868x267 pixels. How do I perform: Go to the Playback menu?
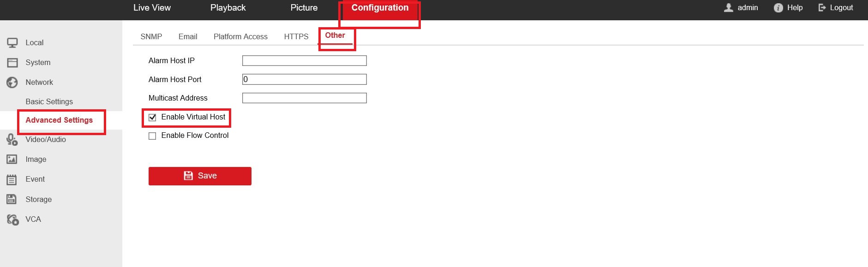point(228,8)
